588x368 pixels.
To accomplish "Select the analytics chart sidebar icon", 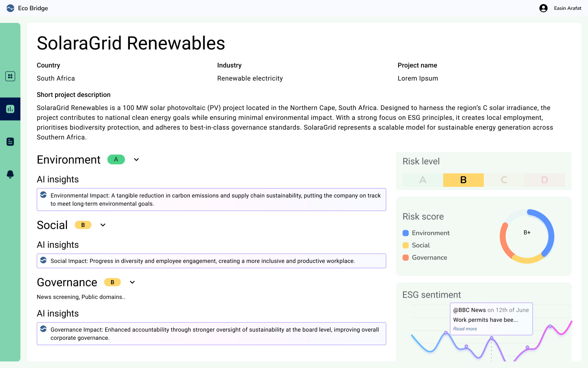I will 10,109.
